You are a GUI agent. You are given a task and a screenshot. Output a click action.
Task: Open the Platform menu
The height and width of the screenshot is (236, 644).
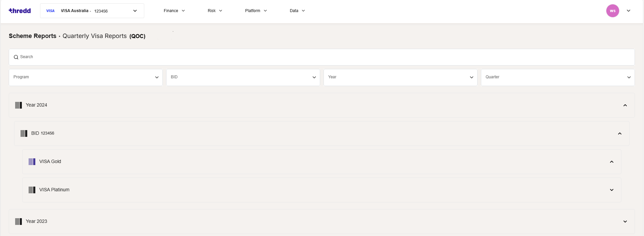(256, 11)
